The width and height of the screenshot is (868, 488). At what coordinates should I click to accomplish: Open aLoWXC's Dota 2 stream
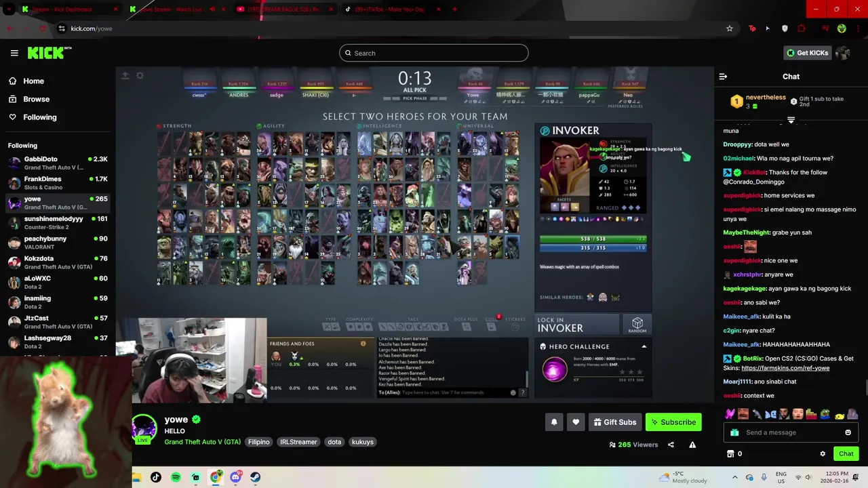(57, 282)
